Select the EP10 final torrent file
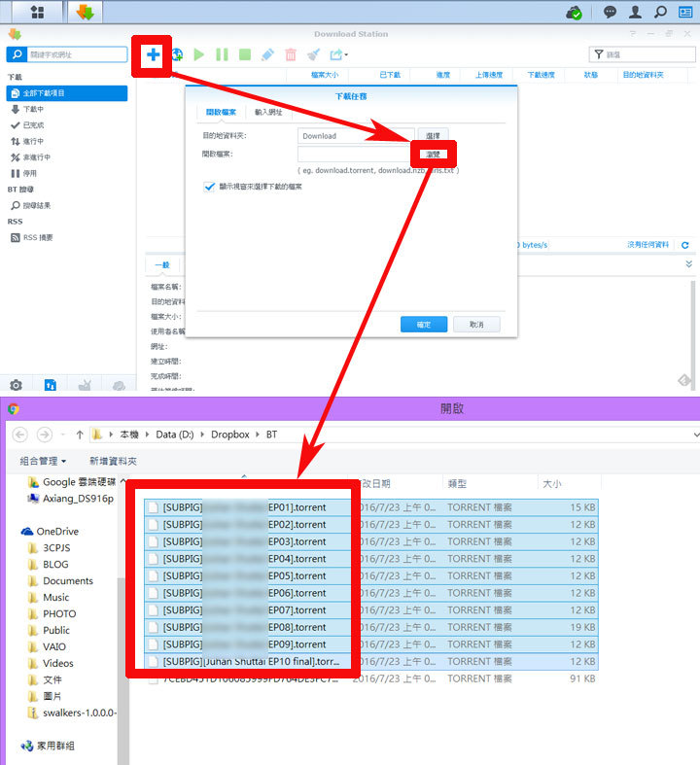700x765 pixels. (371, 662)
